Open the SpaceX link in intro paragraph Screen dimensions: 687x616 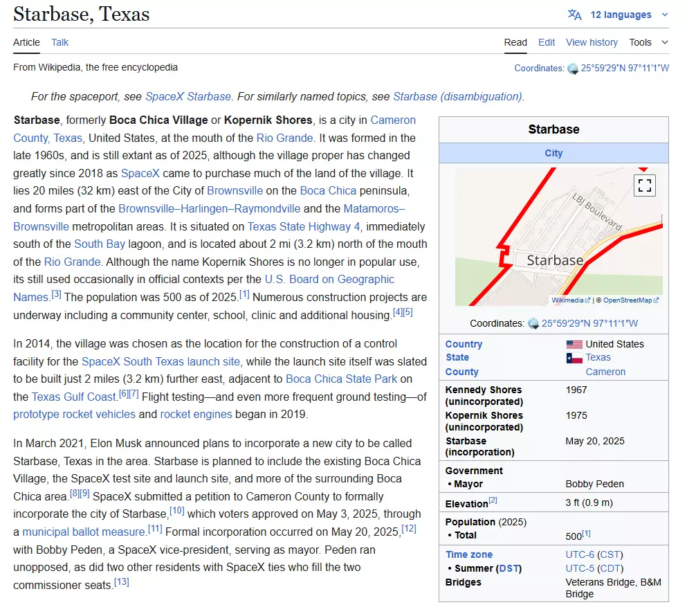pyautogui.click(x=140, y=173)
